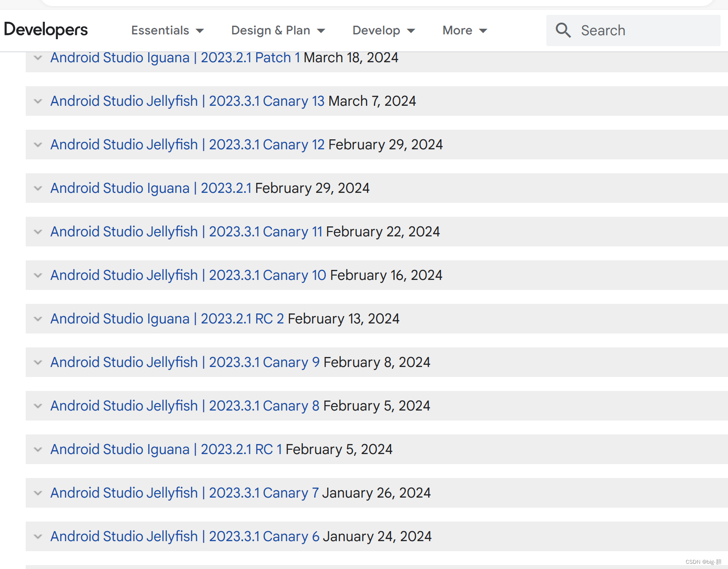Click the date text February 16, 2024

click(x=386, y=275)
